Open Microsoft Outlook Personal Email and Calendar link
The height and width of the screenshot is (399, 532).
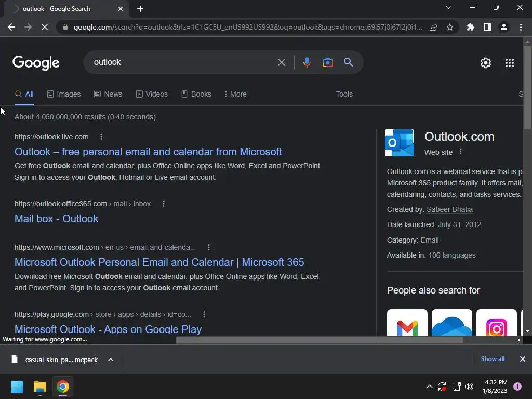(x=159, y=262)
